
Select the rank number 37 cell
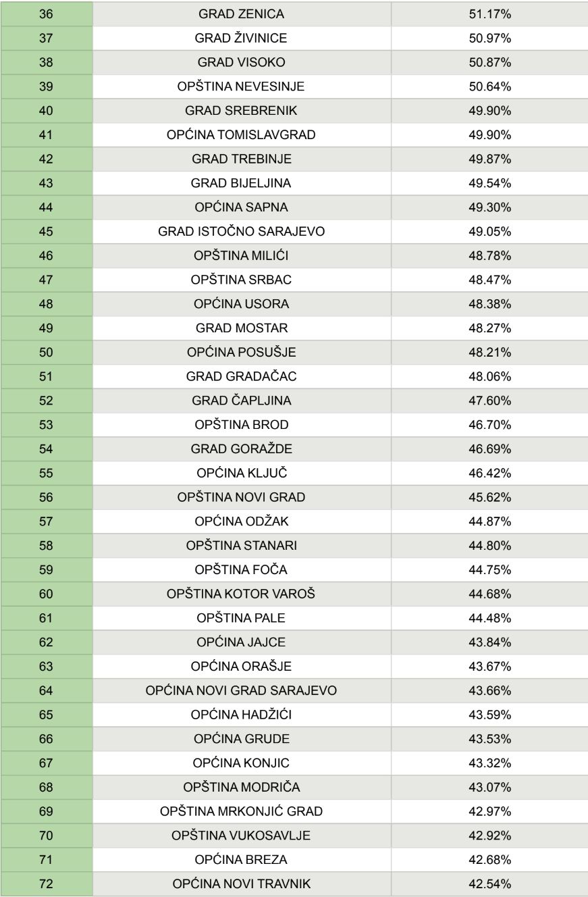pos(47,39)
